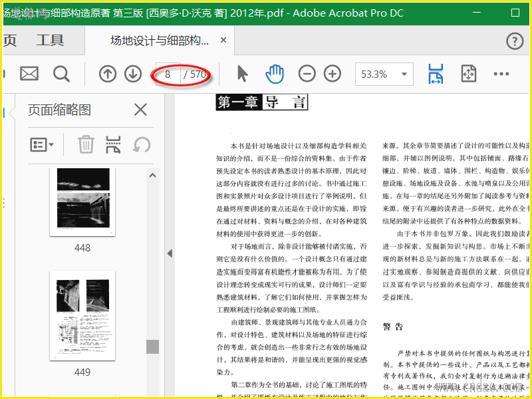Click the 第一章 导言 chapter title
Screen dimensions: 532x399
click(x=262, y=102)
